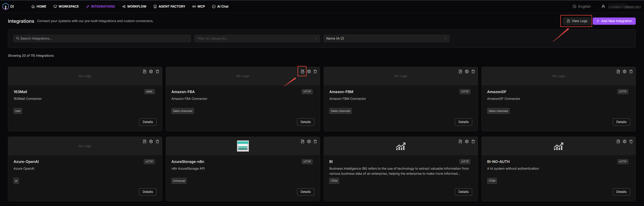The height and width of the screenshot is (206, 644).
Task: Click the View Logs button
Action: [x=577, y=21]
